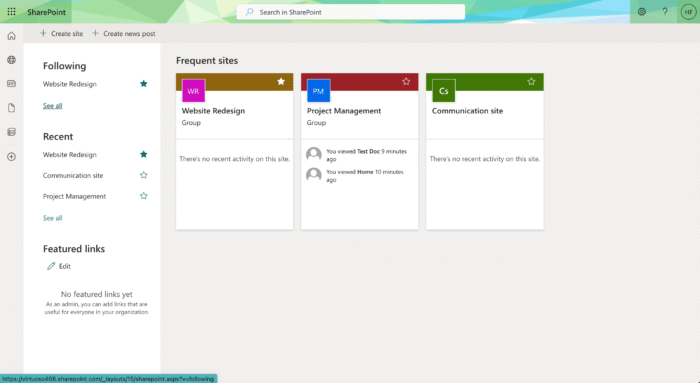Click the WR site logo tile
Screen dimensions: 700x383
(x=193, y=91)
